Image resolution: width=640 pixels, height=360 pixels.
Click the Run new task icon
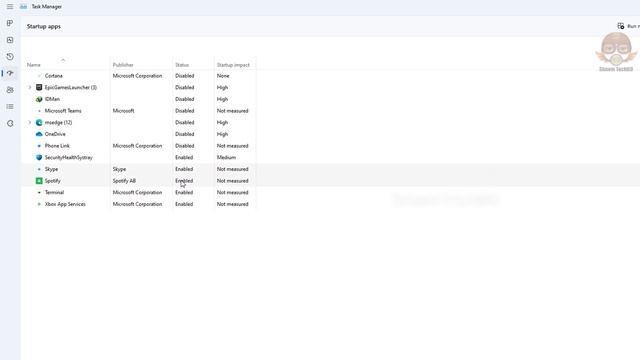pyautogui.click(x=621, y=26)
